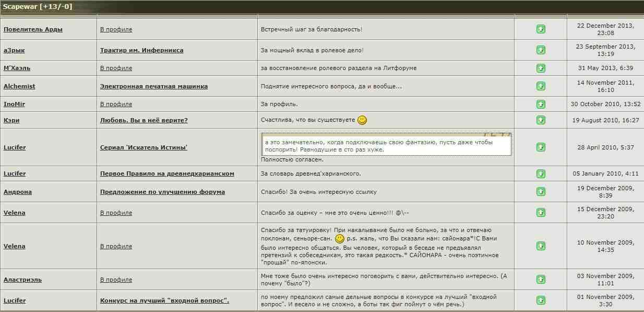This screenshot has width=644, height=312.
Task: Open topic Электронная печатная машинка
Action: [153, 86]
